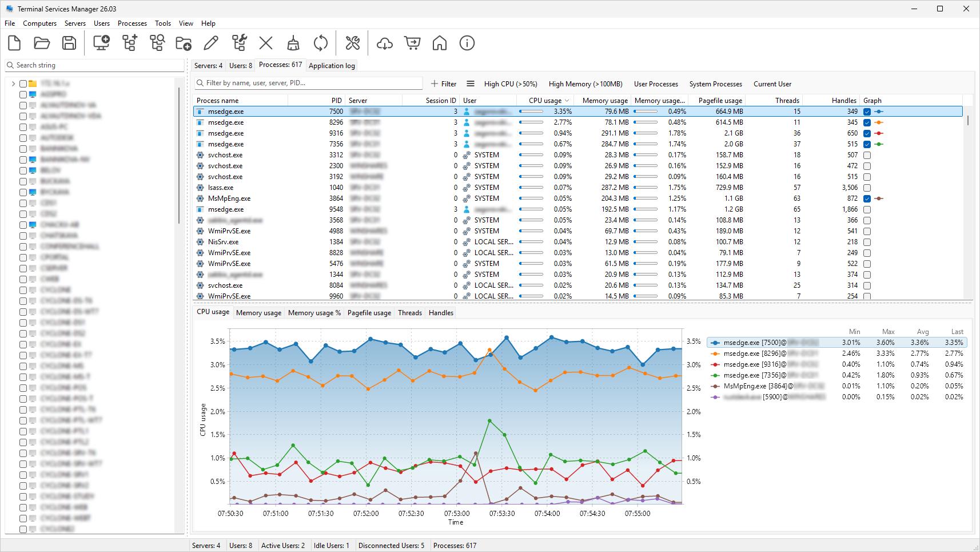Open settings with wrench-screwdriver icon
The height and width of the screenshot is (552, 980).
pos(353,43)
